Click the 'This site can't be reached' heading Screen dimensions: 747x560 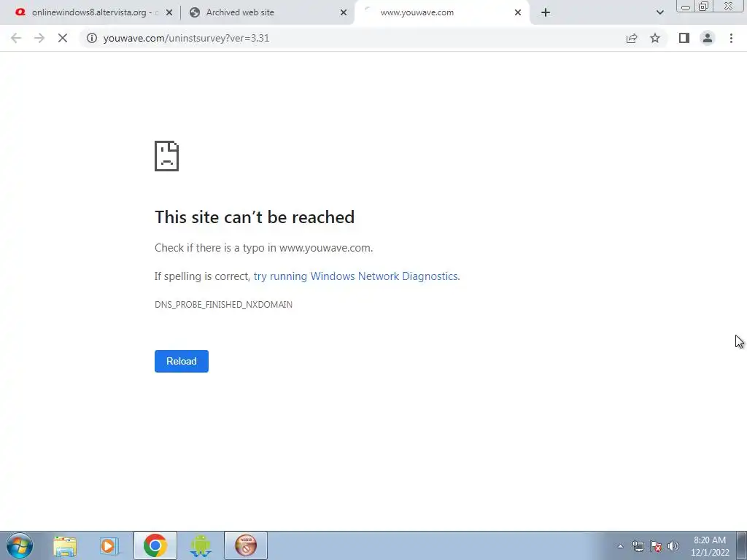[x=255, y=217]
